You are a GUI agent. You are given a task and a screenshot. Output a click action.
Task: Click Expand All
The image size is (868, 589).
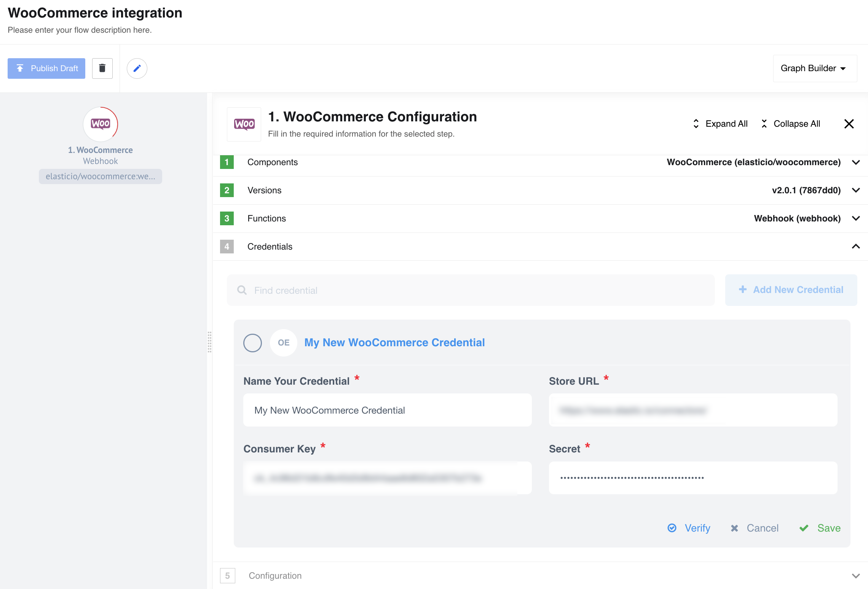coord(720,124)
